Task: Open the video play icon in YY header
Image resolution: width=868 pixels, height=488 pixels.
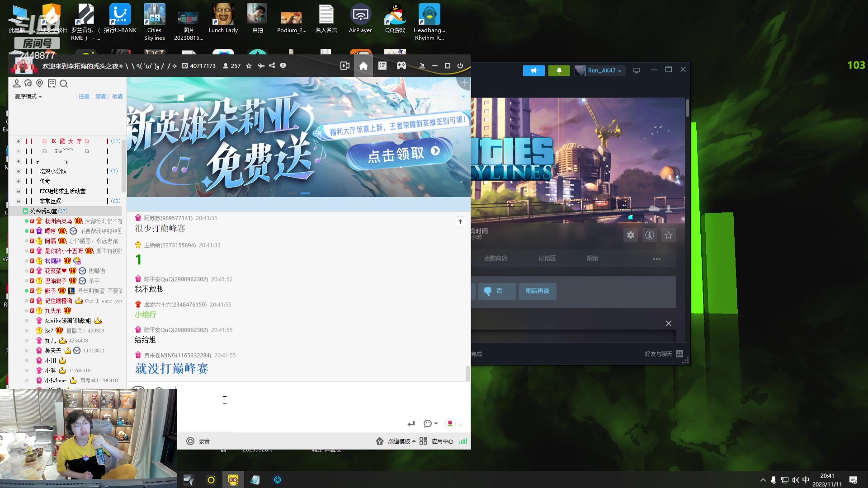Action: [344, 66]
